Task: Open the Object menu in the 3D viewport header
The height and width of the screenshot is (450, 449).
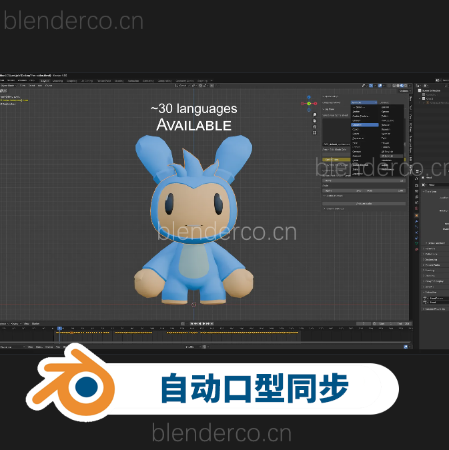Action: coord(48,86)
